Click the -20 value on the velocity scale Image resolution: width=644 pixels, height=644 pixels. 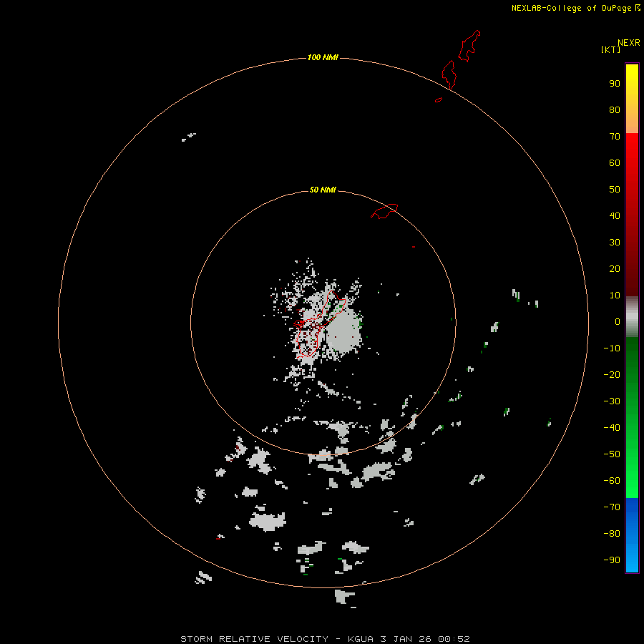coord(612,374)
